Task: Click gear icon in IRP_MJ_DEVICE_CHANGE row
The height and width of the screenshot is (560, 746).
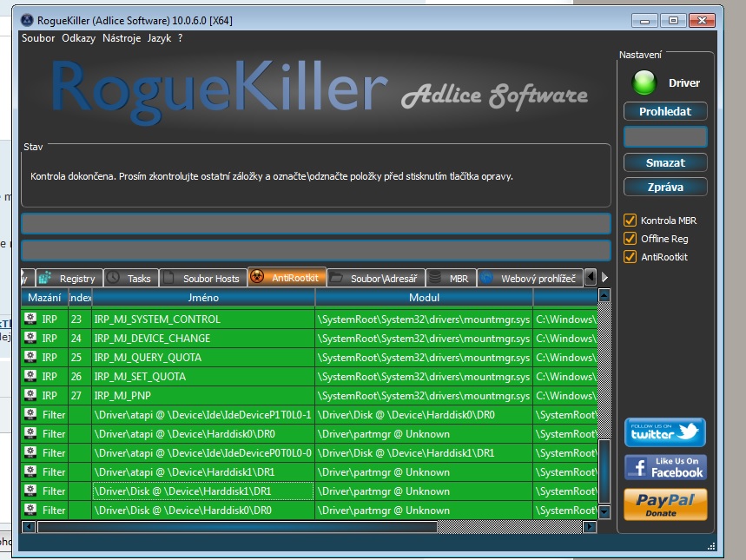Action: (x=30, y=338)
